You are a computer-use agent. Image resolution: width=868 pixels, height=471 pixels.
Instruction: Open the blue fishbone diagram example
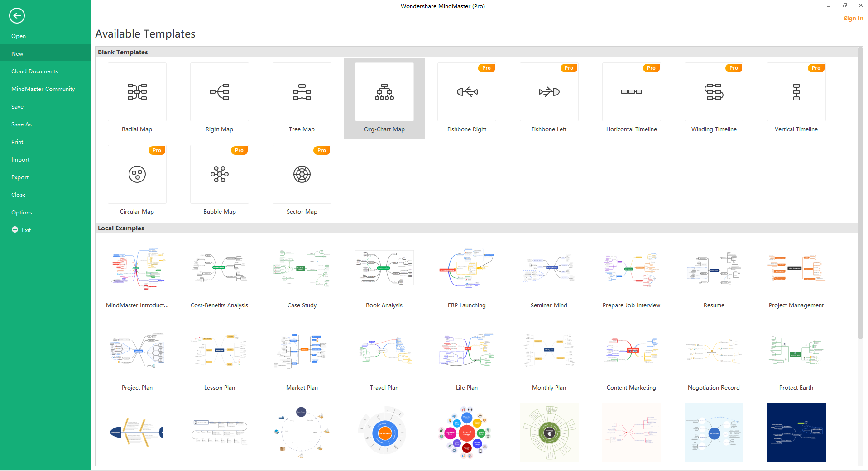pyautogui.click(x=137, y=433)
